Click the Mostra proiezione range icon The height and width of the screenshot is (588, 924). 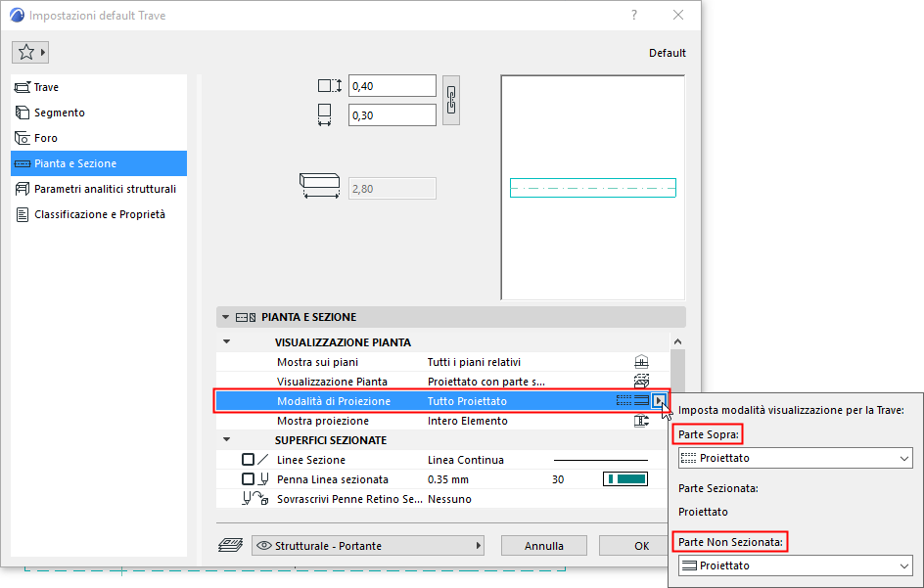pyautogui.click(x=641, y=421)
